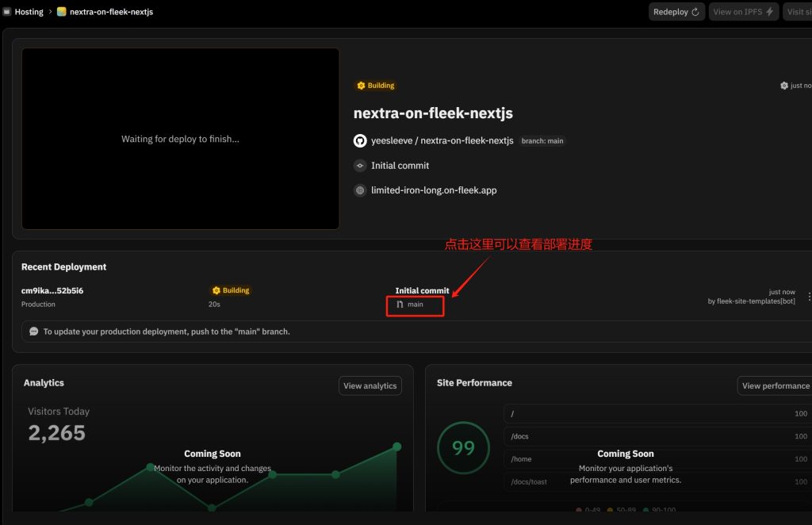Click the /docs/toast row in Site Performance

pos(657,482)
